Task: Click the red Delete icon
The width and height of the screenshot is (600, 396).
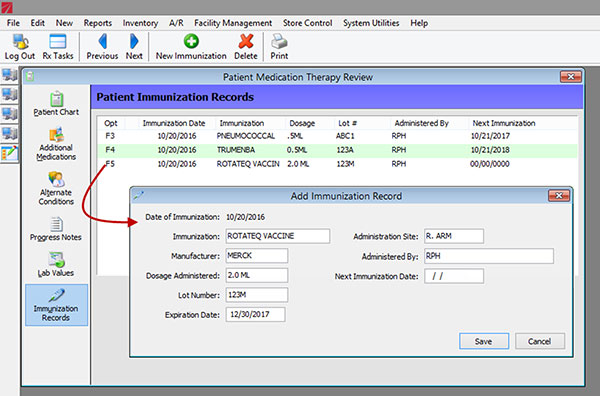Action: point(246,41)
